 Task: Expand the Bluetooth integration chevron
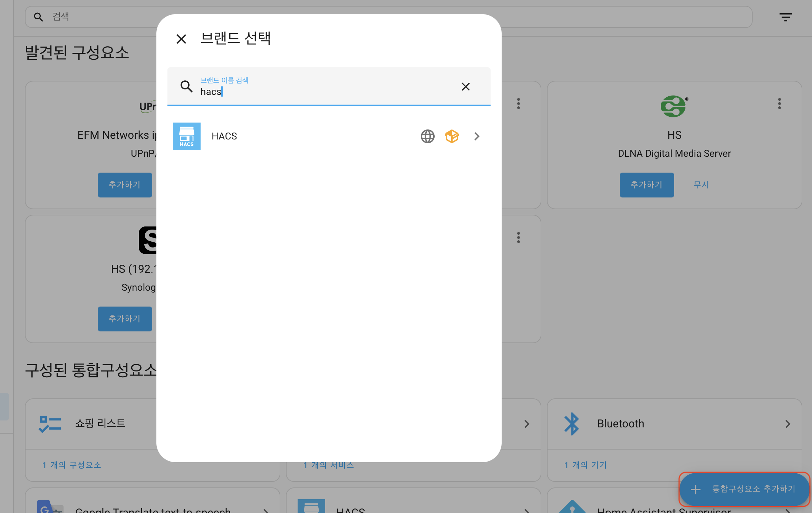click(x=787, y=424)
